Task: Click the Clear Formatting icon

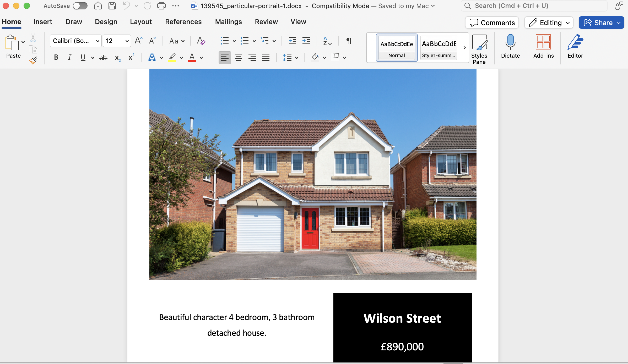Action: pos(201,41)
